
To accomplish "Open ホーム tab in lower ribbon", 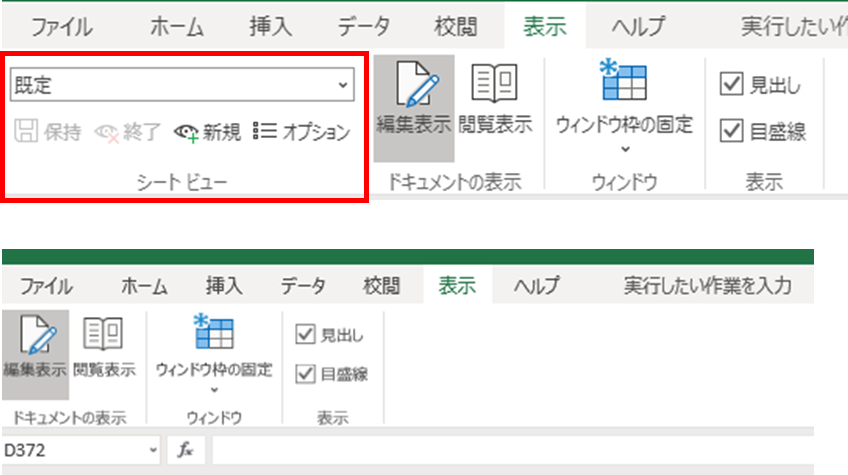I will (x=144, y=286).
